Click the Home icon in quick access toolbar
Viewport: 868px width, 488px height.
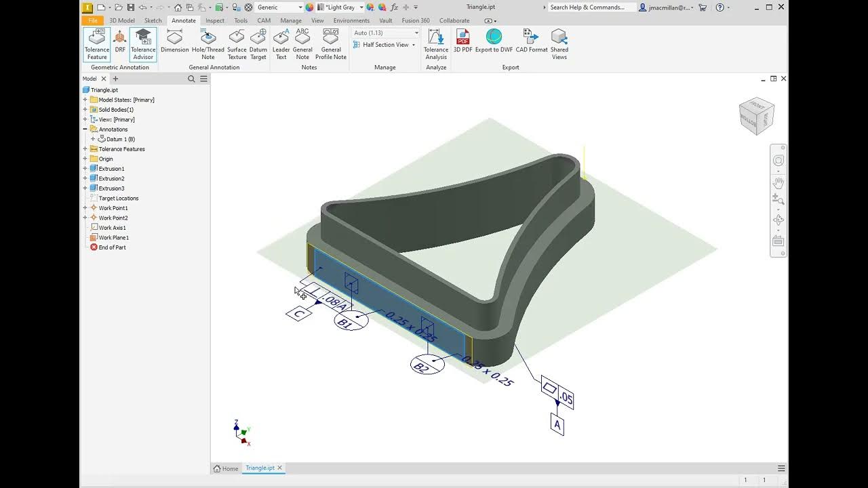178,7
